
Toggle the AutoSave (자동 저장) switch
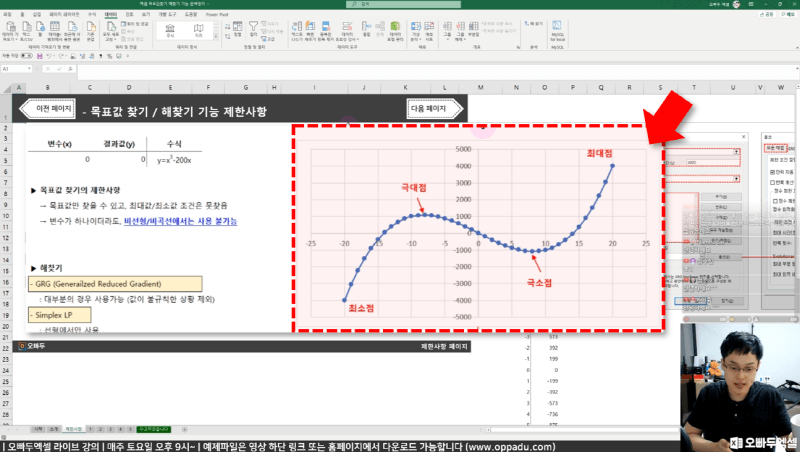click(26, 56)
